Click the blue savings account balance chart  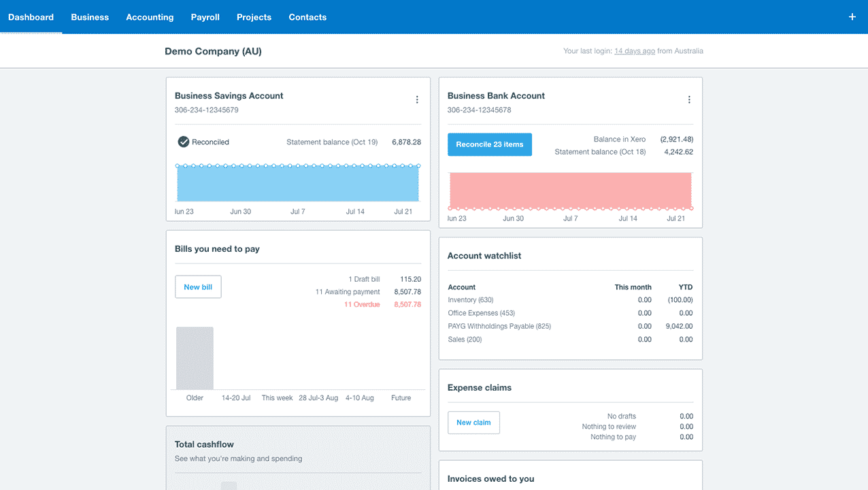click(298, 183)
